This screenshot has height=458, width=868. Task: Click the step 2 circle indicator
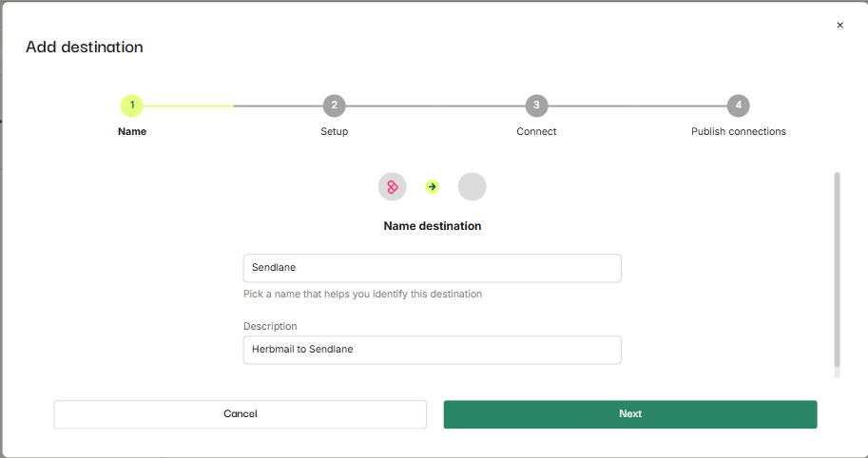pyautogui.click(x=335, y=105)
